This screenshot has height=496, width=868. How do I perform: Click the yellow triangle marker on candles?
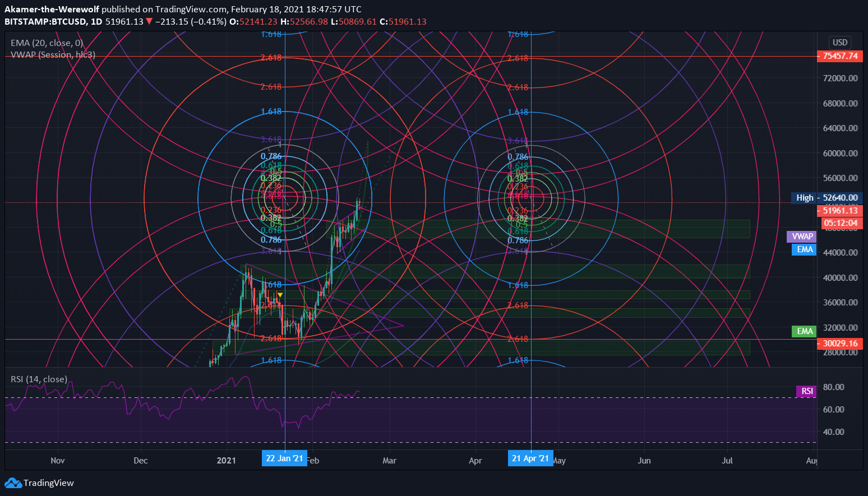[x=280, y=295]
